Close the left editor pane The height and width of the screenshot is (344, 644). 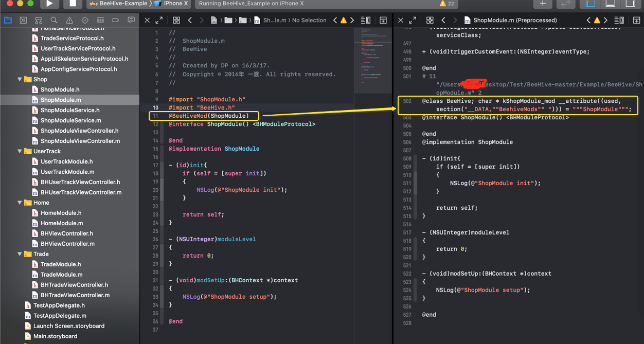pyautogui.click(x=147, y=21)
